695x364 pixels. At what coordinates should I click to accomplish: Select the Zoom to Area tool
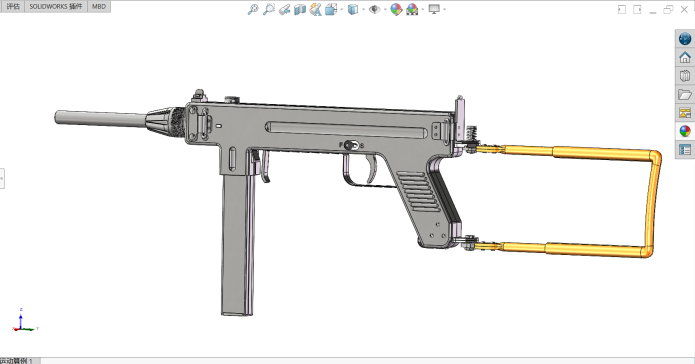(269, 9)
